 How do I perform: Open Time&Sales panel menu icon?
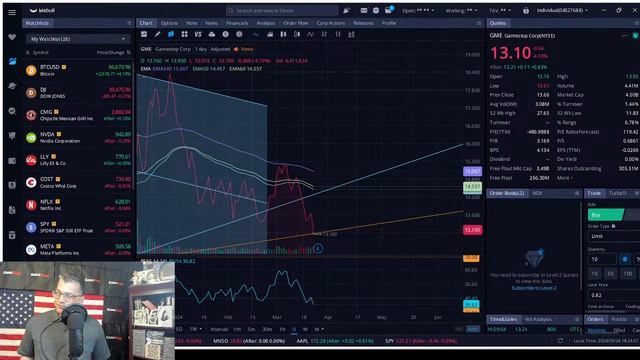[x=577, y=319]
